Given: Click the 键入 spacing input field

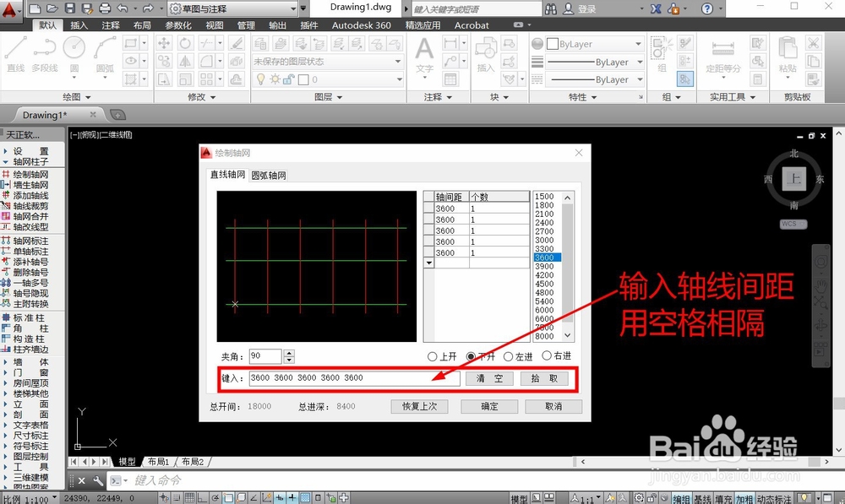Looking at the screenshot, I should coord(355,378).
